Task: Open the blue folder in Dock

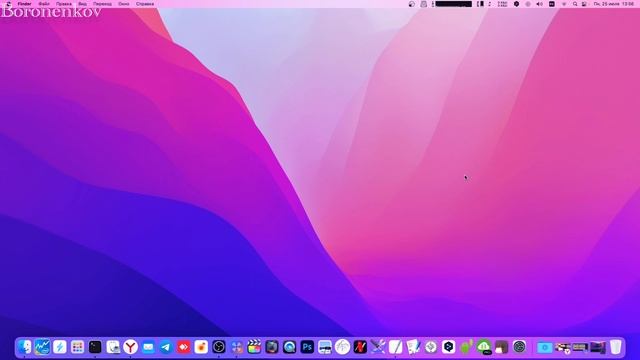Action: coord(544,347)
